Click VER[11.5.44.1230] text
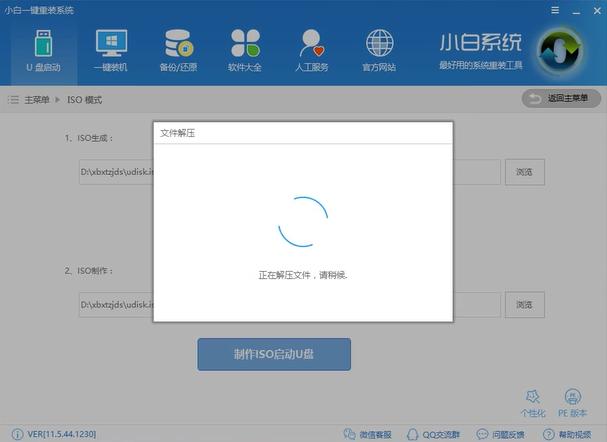The height and width of the screenshot is (442, 607). click(62, 434)
